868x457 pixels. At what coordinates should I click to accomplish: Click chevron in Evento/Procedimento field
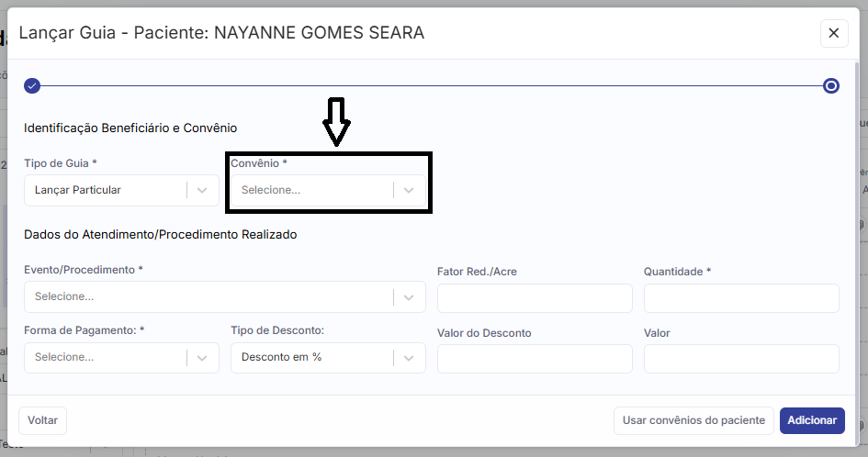pyautogui.click(x=409, y=297)
